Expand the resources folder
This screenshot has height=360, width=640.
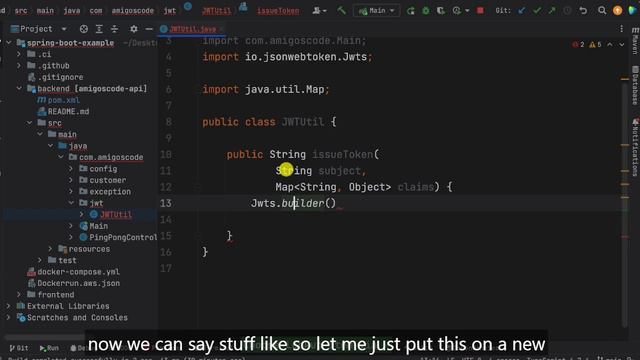[50, 249]
